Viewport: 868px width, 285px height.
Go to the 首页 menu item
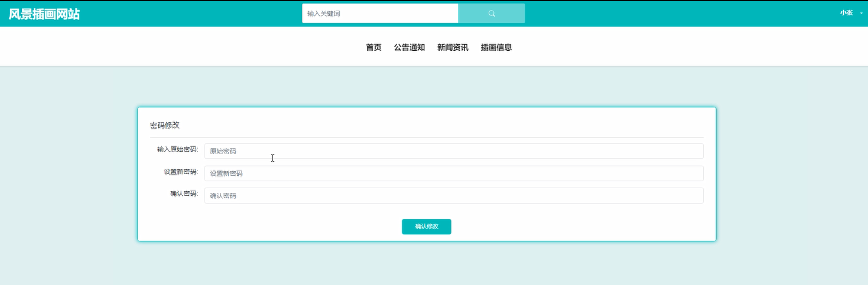[x=373, y=47]
